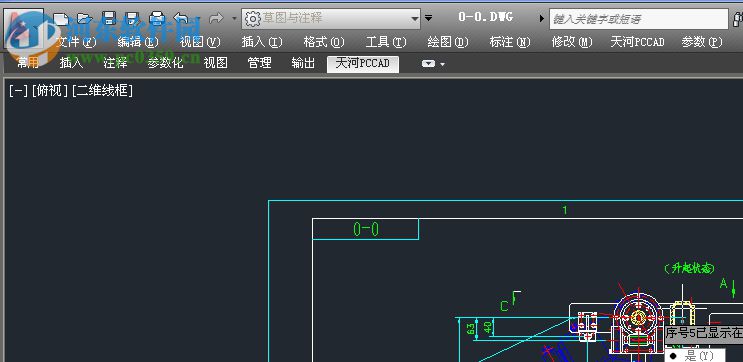Image resolution: width=743 pixels, height=362 pixels.
Task: Click the 0-0 title text in drawing
Action: [366, 229]
